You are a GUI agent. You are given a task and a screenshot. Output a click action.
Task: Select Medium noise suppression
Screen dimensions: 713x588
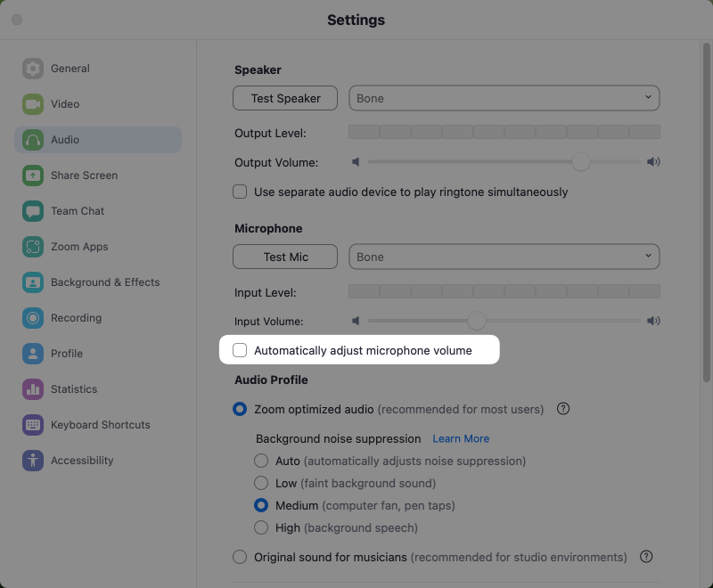pos(261,505)
